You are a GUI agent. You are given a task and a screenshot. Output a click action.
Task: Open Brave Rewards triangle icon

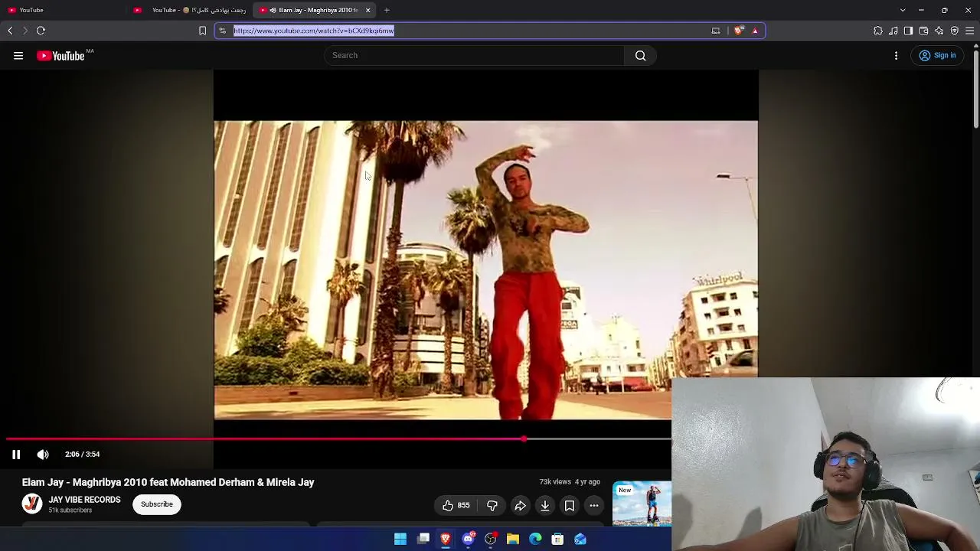(x=755, y=31)
